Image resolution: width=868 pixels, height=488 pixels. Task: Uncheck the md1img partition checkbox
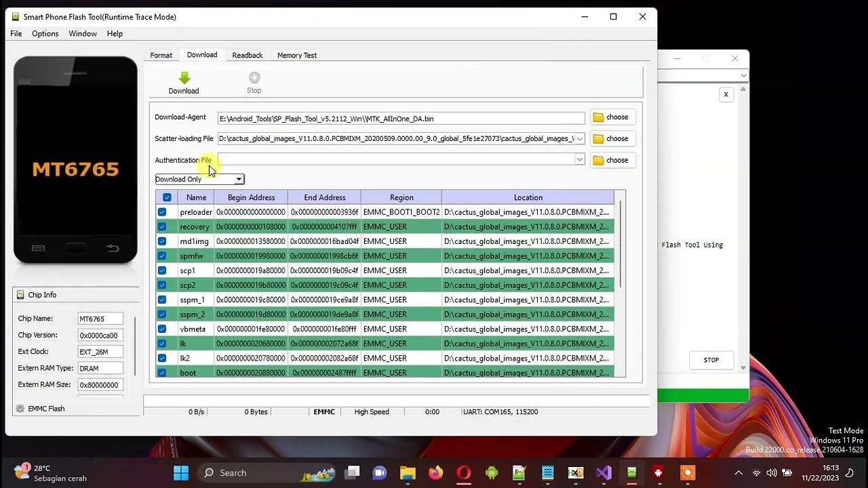coord(162,241)
